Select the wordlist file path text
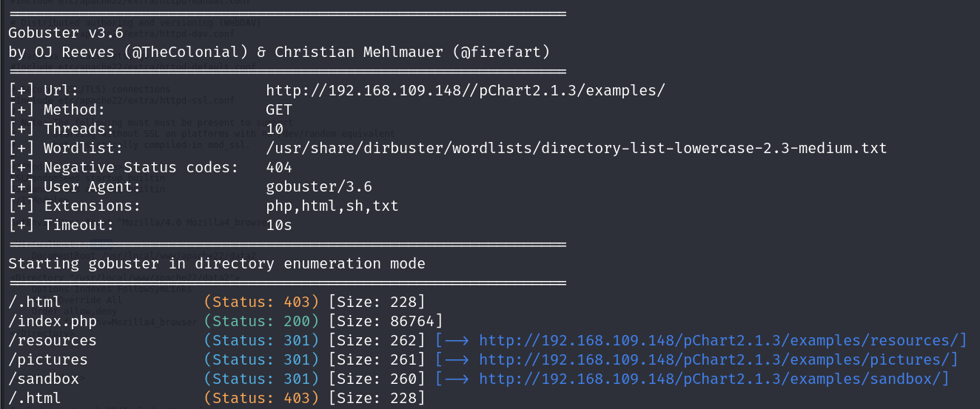This screenshot has width=980, height=409. pos(577,148)
